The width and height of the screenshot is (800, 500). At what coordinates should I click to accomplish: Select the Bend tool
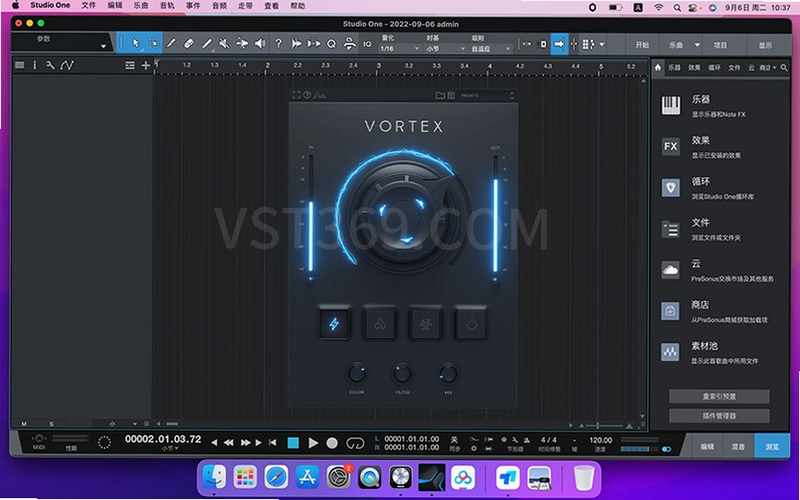point(242,44)
